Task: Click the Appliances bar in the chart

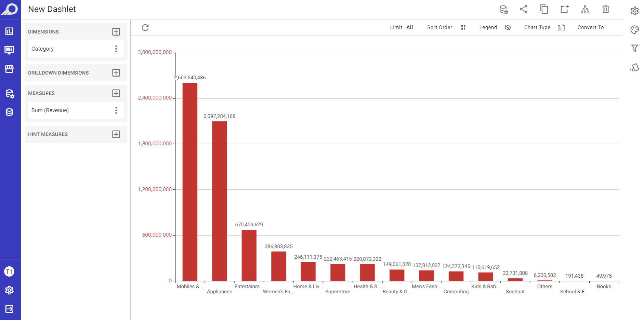Action: [219, 201]
